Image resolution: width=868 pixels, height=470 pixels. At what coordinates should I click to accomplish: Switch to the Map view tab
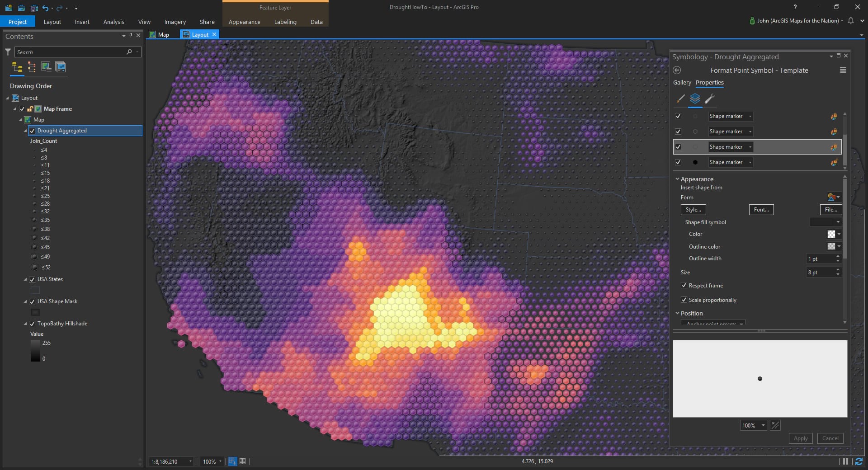pos(160,35)
